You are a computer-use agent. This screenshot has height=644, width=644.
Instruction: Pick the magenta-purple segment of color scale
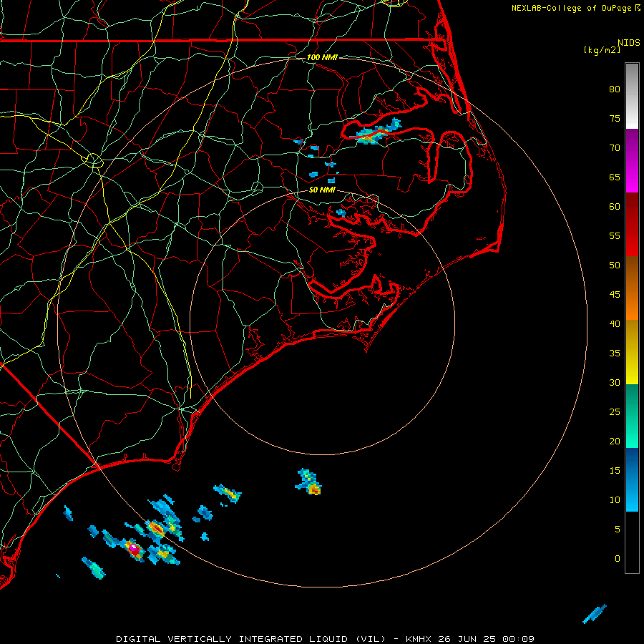point(632,160)
